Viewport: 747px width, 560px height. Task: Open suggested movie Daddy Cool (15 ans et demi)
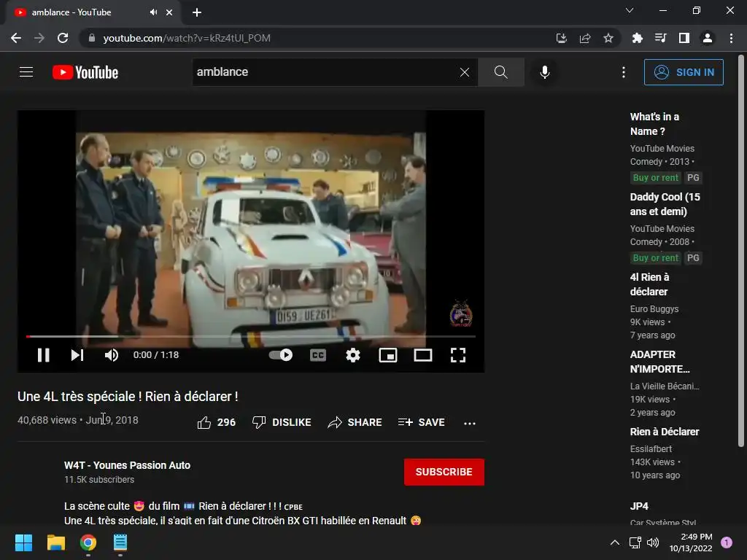click(x=665, y=204)
